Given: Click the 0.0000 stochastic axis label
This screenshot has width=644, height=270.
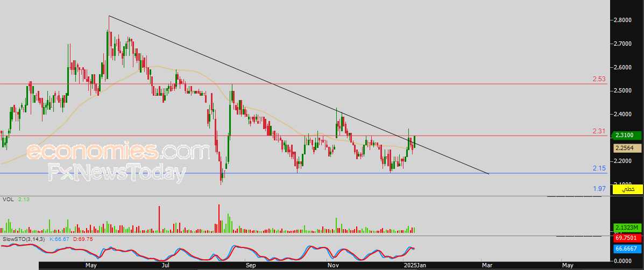Looking at the screenshot, I should pos(623,260).
